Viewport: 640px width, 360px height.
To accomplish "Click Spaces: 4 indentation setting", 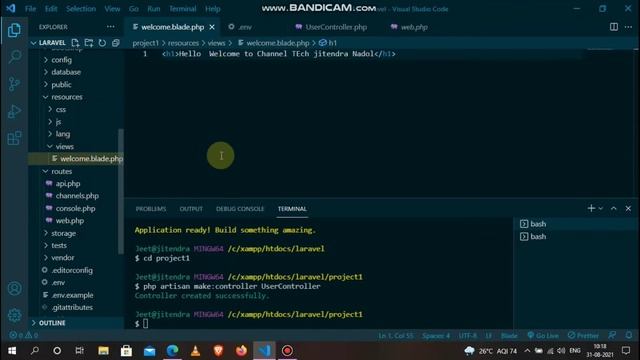I will 436,335.
